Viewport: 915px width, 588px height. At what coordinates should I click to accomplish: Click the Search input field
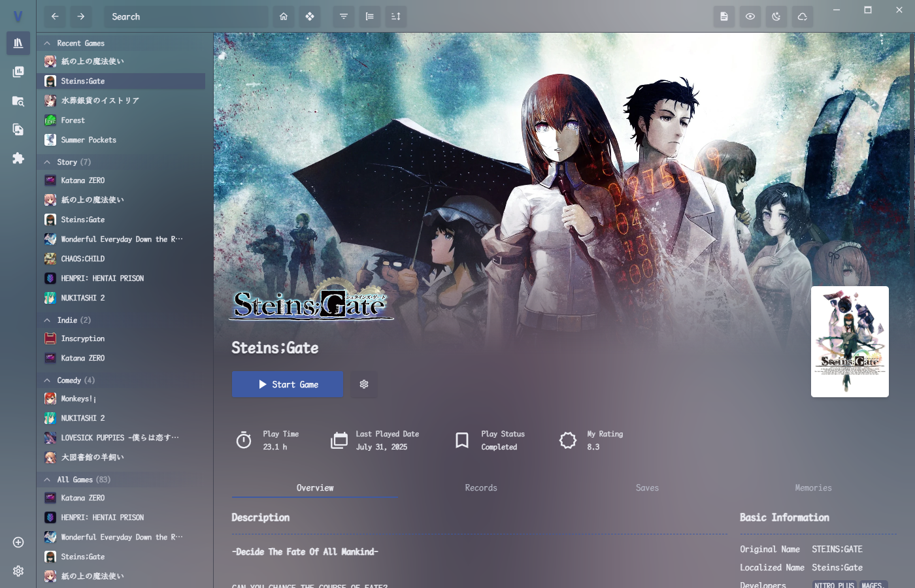pos(186,16)
